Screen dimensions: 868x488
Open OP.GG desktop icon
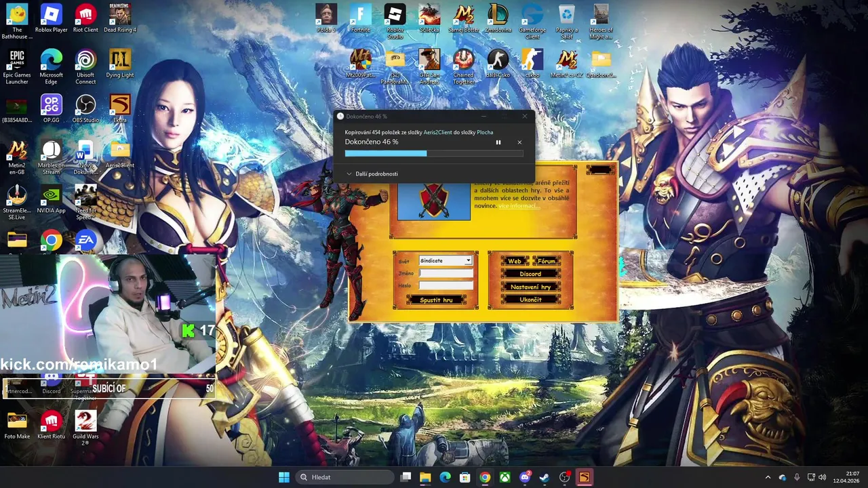[51, 109]
